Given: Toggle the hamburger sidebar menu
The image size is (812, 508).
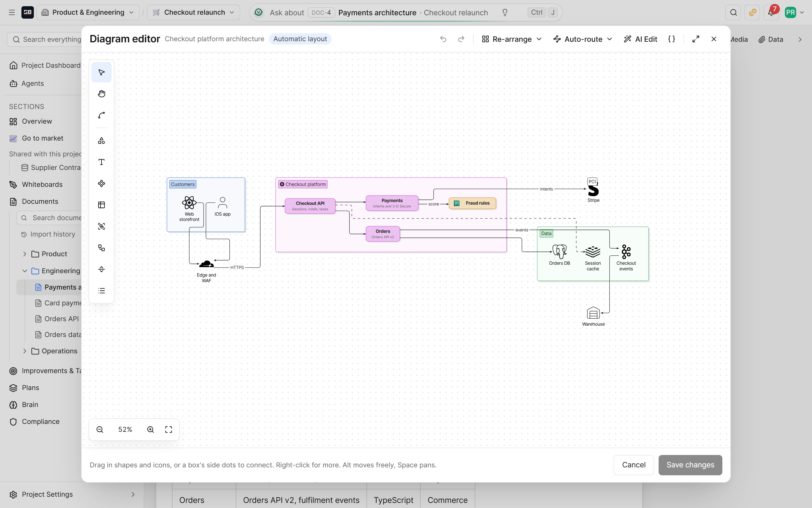Looking at the screenshot, I should (12, 12).
